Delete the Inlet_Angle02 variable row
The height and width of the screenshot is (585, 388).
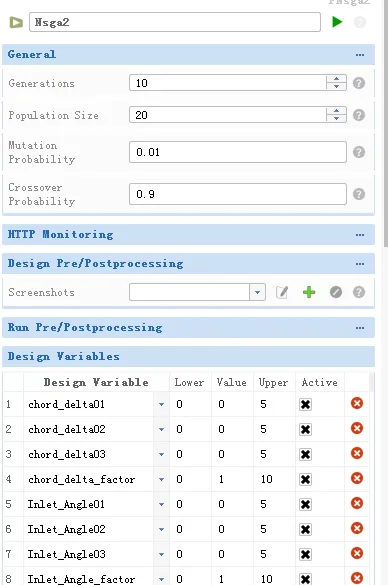tap(357, 528)
